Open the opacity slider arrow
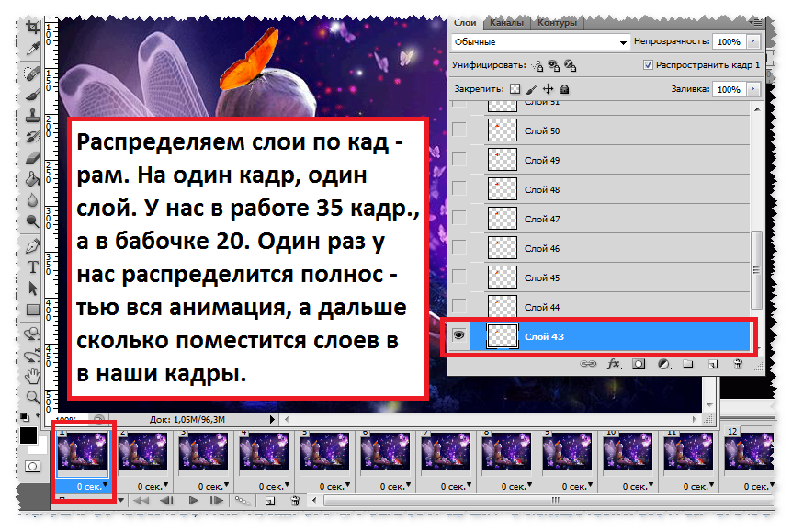Viewport: 792px width, 532px height. (753, 41)
